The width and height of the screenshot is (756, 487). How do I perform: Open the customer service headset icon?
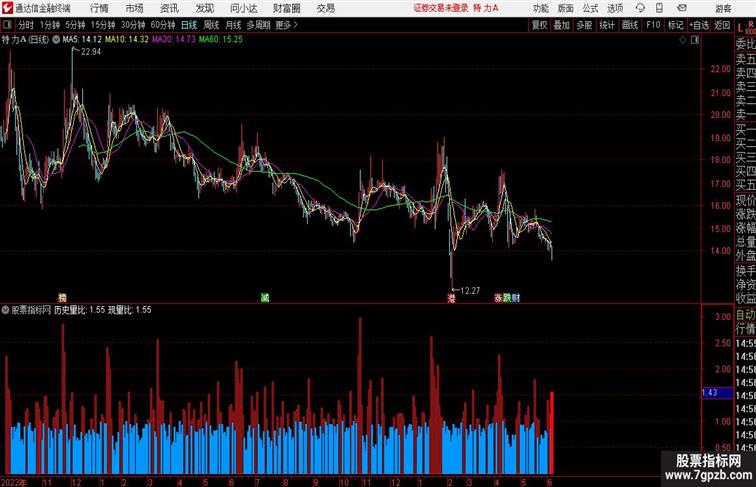click(640, 8)
